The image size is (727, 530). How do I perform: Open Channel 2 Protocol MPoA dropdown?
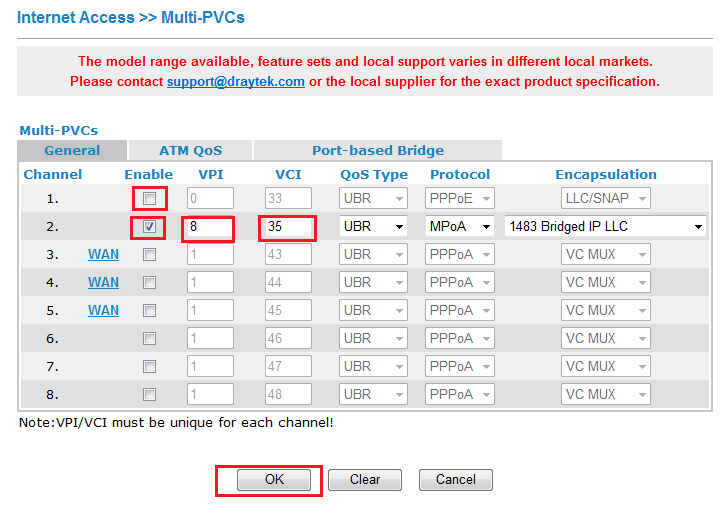[461, 227]
